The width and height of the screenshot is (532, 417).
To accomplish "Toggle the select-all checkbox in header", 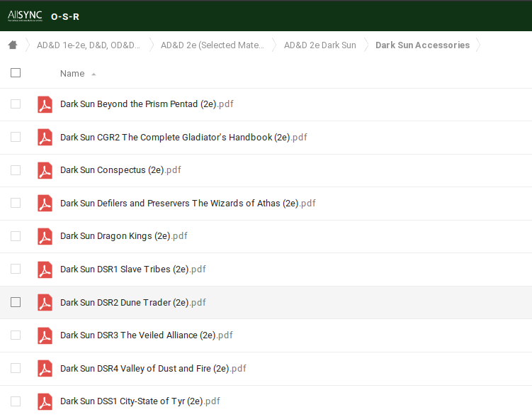I will coord(16,73).
